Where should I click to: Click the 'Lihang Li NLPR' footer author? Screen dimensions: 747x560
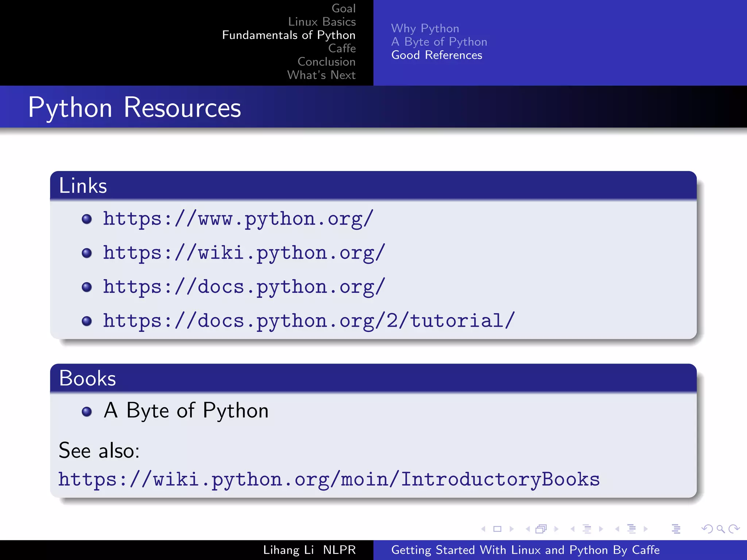tap(309, 550)
